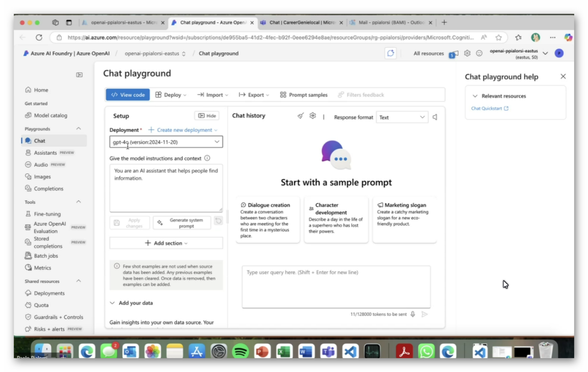Viewport: 588px width, 372px height.
Task: Select the Character development sample prompt
Action: tap(336, 220)
